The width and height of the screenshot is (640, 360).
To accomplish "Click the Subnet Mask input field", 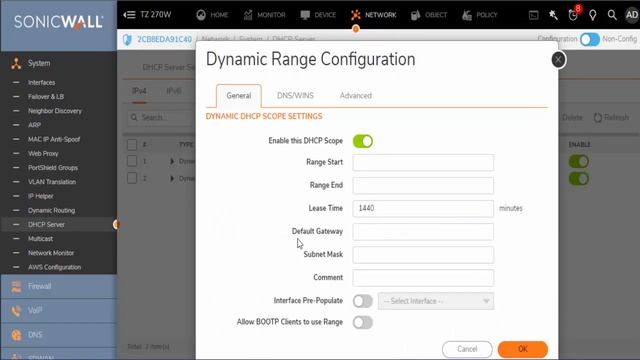I will pos(423,255).
